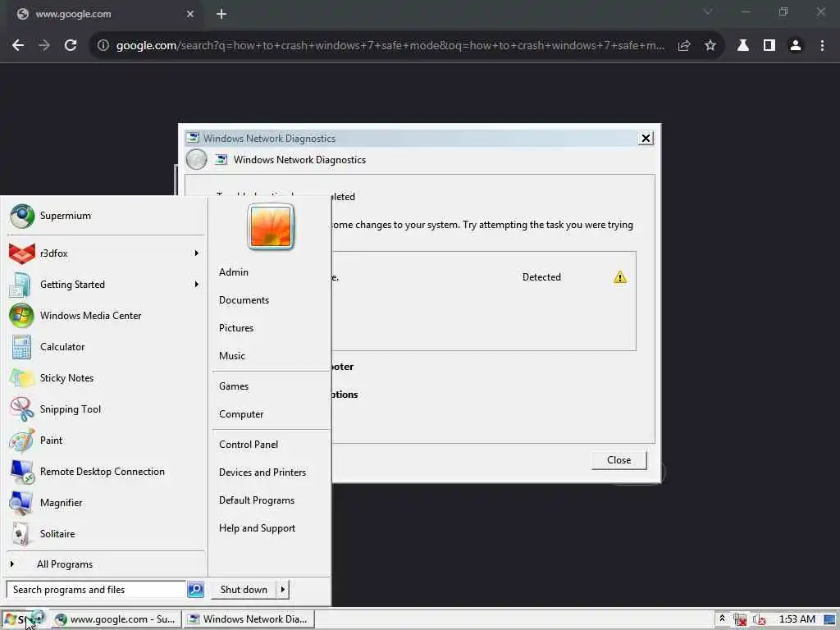Expand the Getting Started submenu arrow
The width and height of the screenshot is (840, 630).
(197, 285)
